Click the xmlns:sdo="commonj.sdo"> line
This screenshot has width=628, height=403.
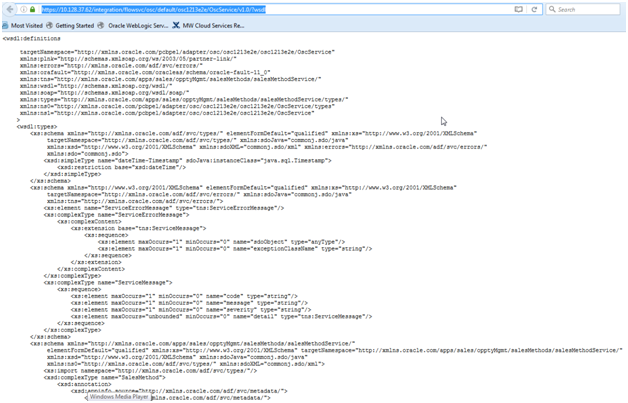click(87, 154)
